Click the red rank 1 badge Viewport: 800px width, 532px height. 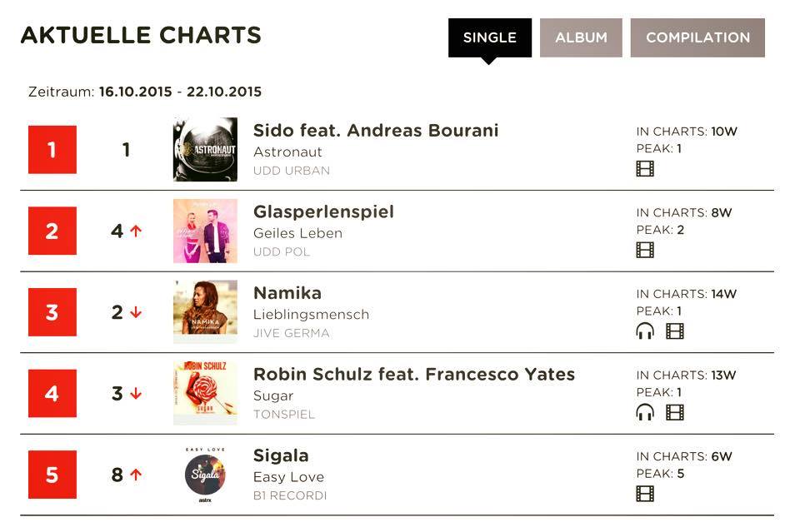tap(52, 149)
